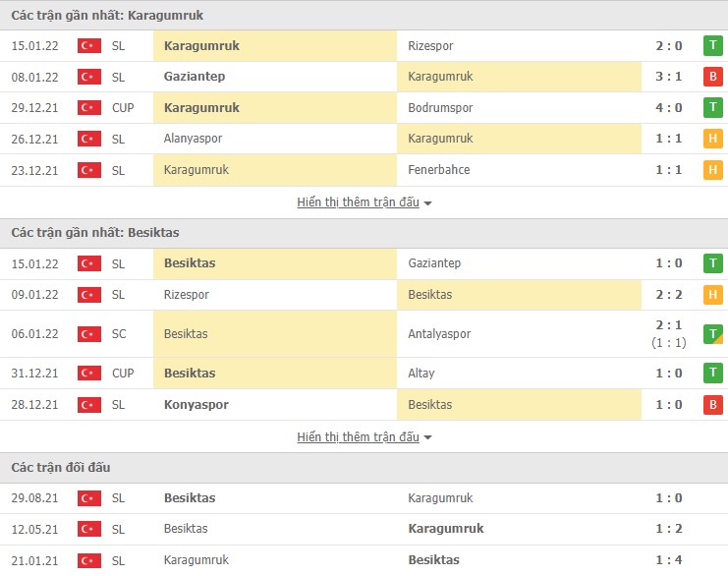Open the Fenerbahce team link
Viewport: 728px width, 576px height.
coord(438,170)
